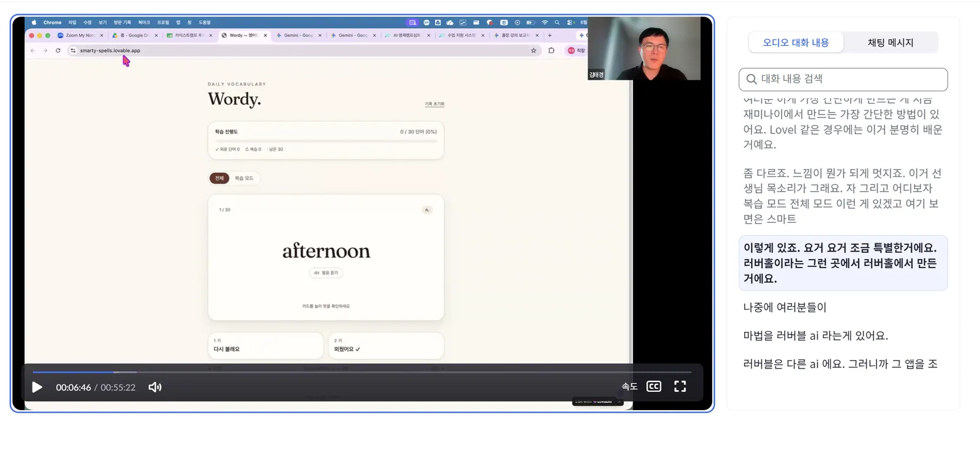Viewport: 980px width, 461px height.
Task: Click the Wi-Fi icon in menu bar
Action: coord(545,23)
